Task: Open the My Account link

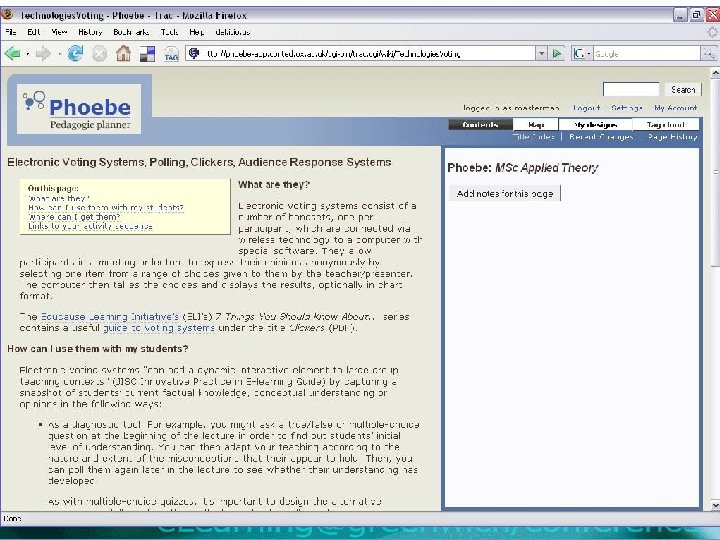Action: point(676,108)
